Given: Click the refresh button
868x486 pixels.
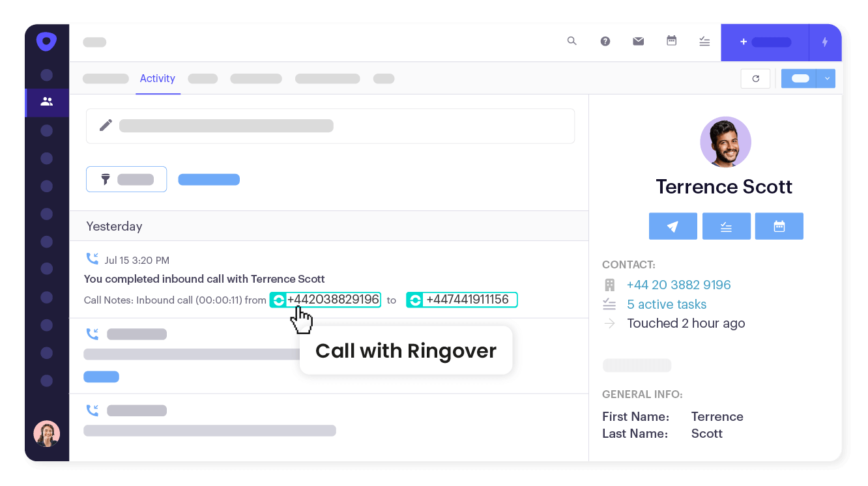Looking at the screenshot, I should pyautogui.click(x=755, y=78).
